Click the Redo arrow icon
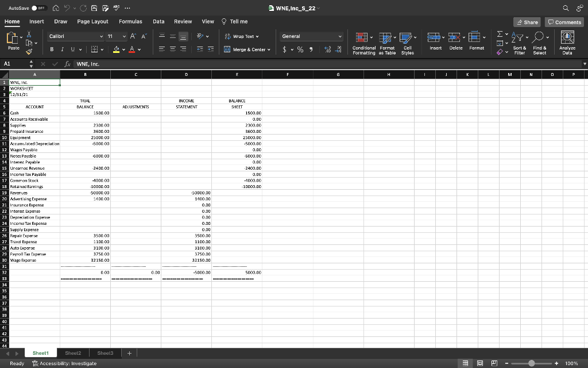Image resolution: width=588 pixels, height=368 pixels. tap(83, 8)
